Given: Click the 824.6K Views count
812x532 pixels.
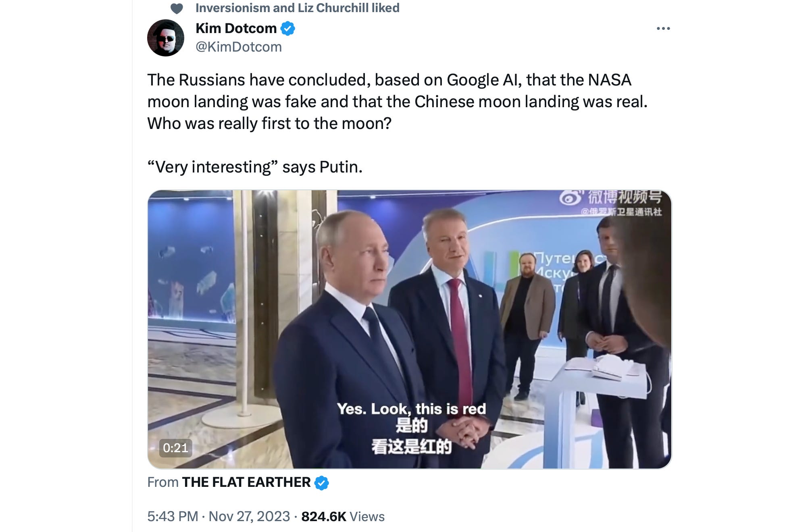Looking at the screenshot, I should click(343, 516).
